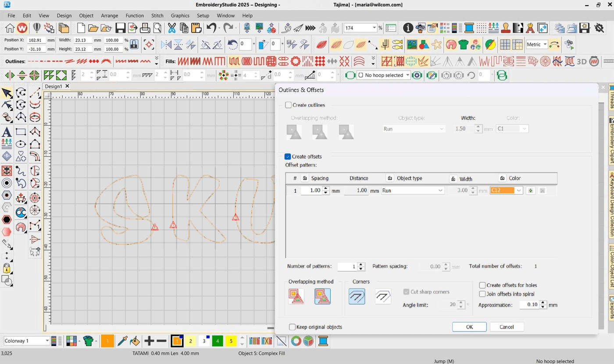This screenshot has height=364, width=614.
Task: Select rounded corners offset option
Action: click(357, 297)
